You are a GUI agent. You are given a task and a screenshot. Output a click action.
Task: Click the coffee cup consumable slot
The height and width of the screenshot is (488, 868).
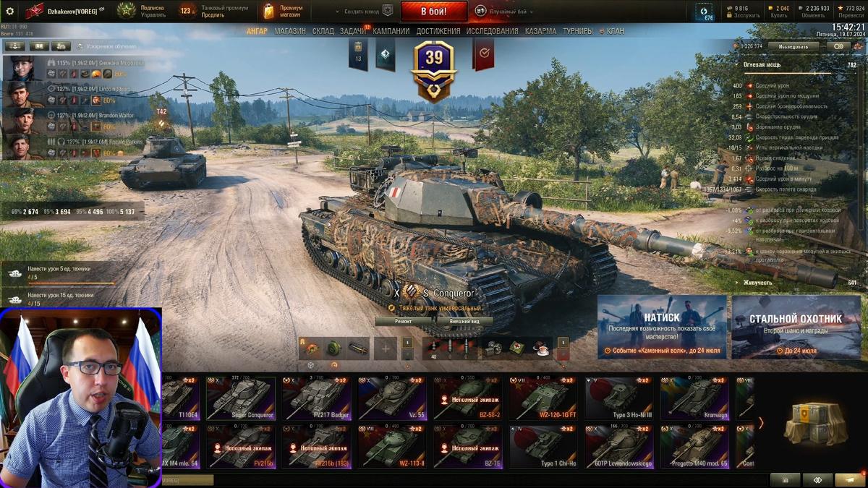point(540,348)
